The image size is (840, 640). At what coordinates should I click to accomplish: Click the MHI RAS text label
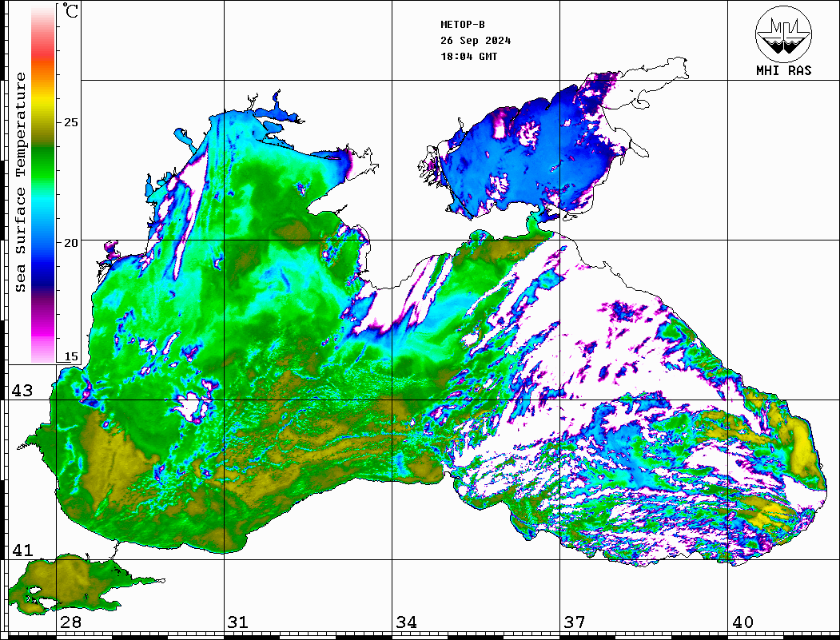point(783,71)
